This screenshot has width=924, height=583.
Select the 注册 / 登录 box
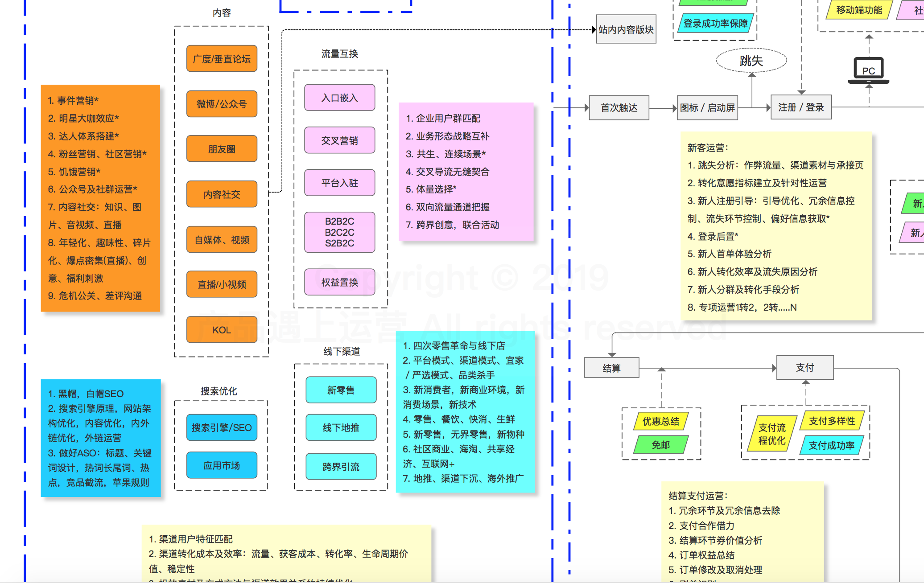coord(801,107)
